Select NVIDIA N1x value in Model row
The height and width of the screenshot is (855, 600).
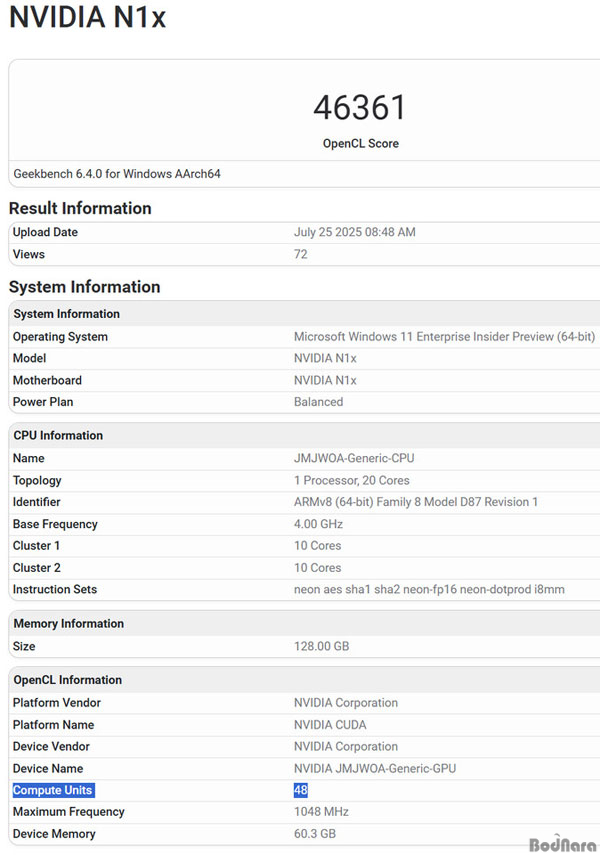pos(325,358)
